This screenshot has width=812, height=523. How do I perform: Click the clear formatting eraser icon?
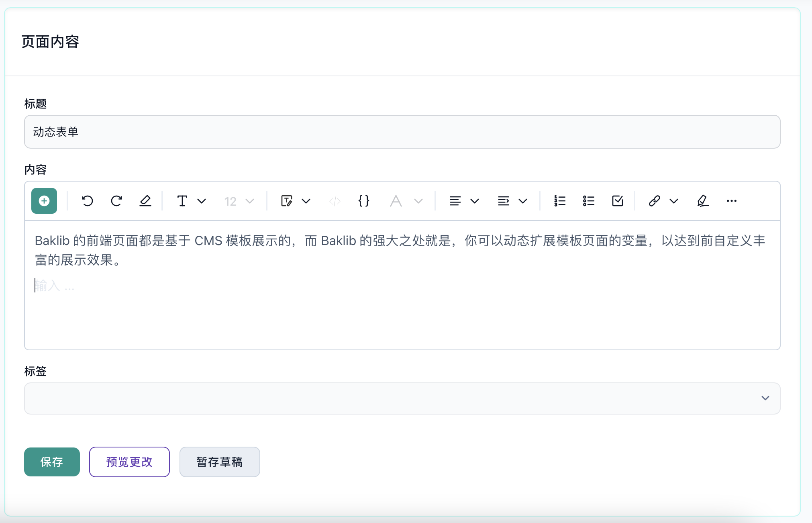tap(145, 201)
